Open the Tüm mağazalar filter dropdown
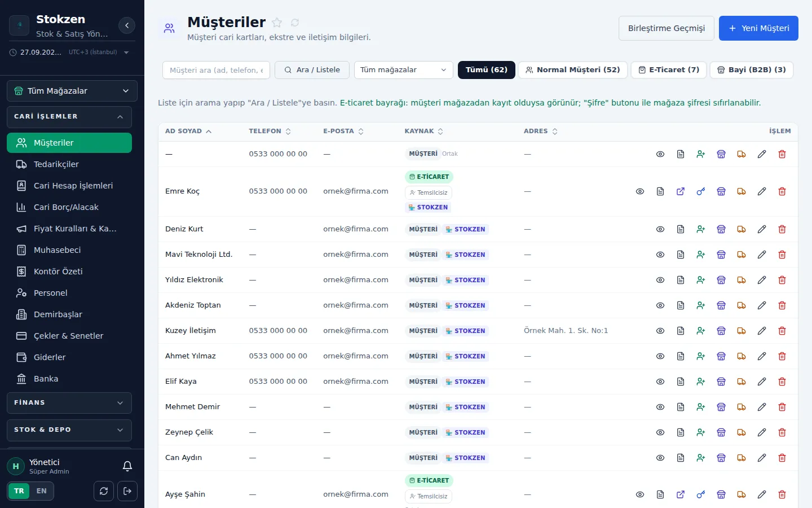 click(404, 70)
